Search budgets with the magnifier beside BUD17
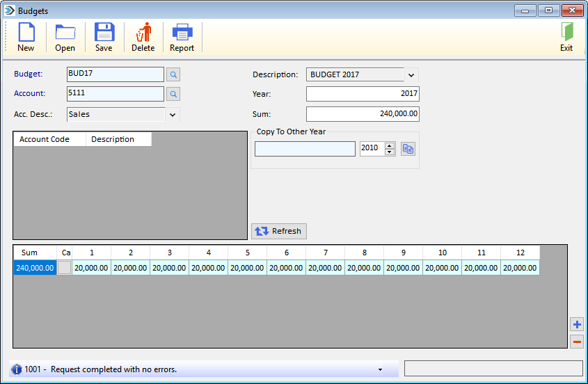 (173, 74)
